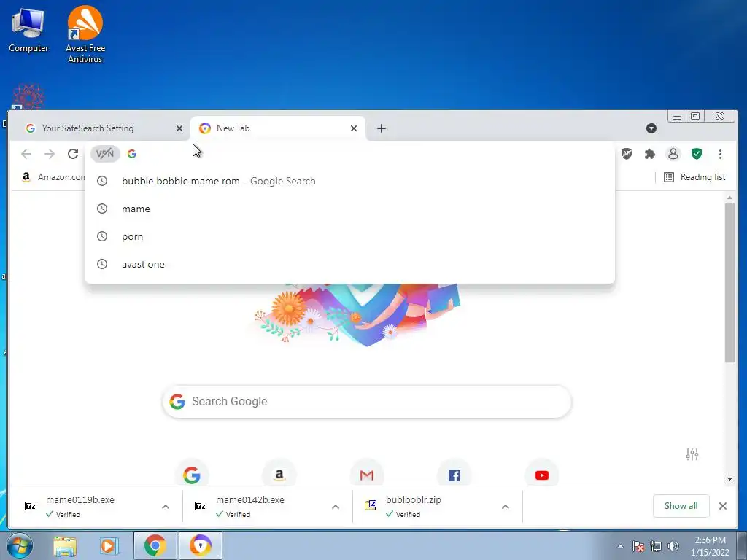This screenshot has width=747, height=560.
Task: Choose the 'avast one' suggestion
Action: pos(349,264)
